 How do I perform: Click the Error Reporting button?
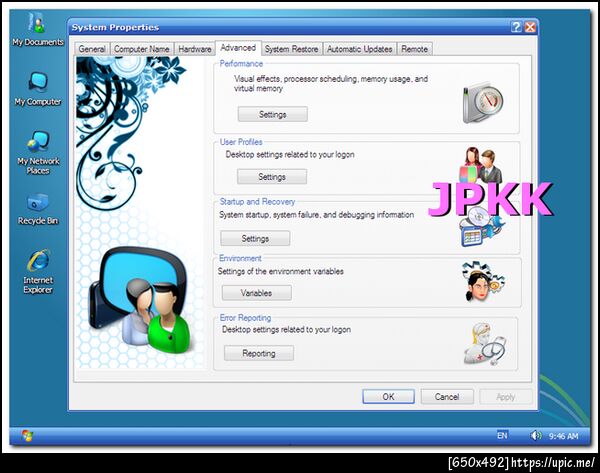259,353
